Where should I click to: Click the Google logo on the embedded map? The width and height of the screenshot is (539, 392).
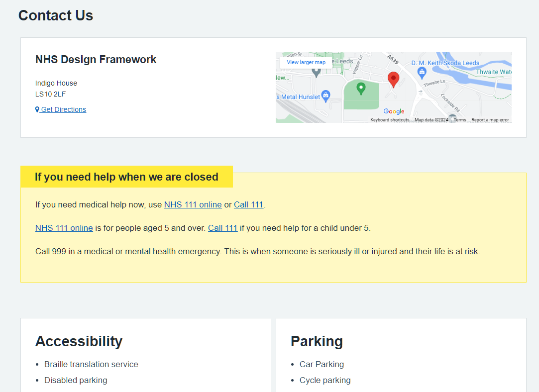click(x=394, y=111)
